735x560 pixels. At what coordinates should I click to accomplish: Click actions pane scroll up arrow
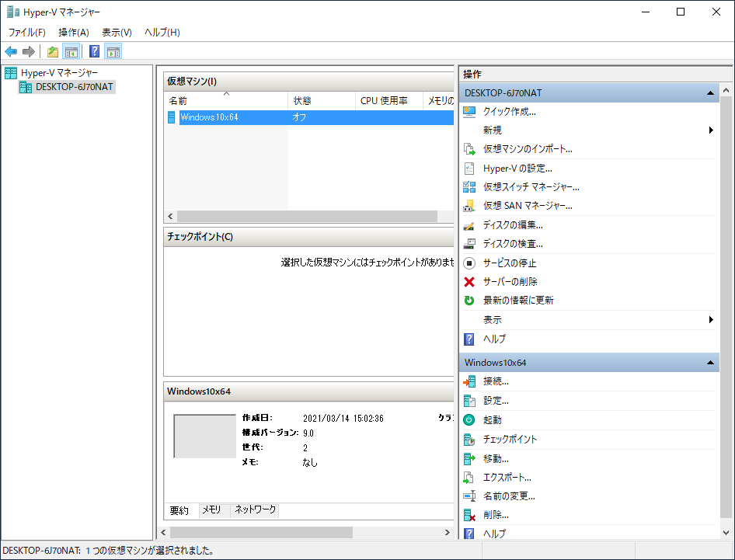tap(726, 90)
